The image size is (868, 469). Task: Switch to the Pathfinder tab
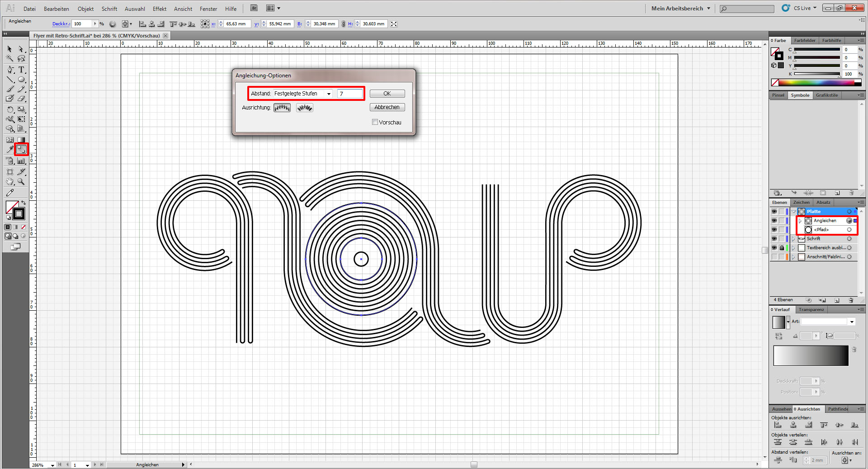click(x=838, y=409)
